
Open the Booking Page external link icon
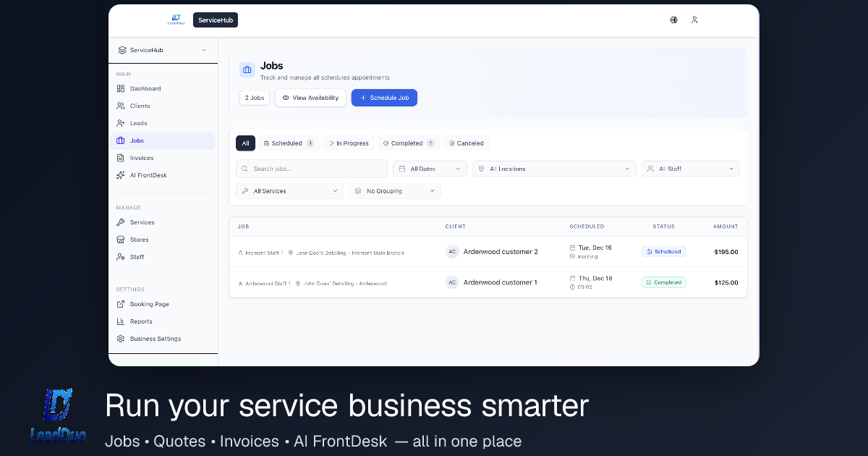(121, 304)
